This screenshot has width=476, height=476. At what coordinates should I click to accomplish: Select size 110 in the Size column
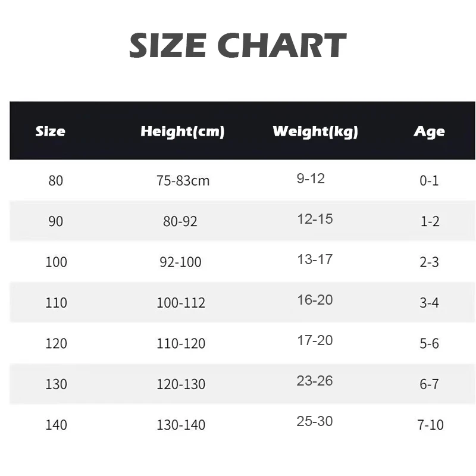[x=57, y=303]
